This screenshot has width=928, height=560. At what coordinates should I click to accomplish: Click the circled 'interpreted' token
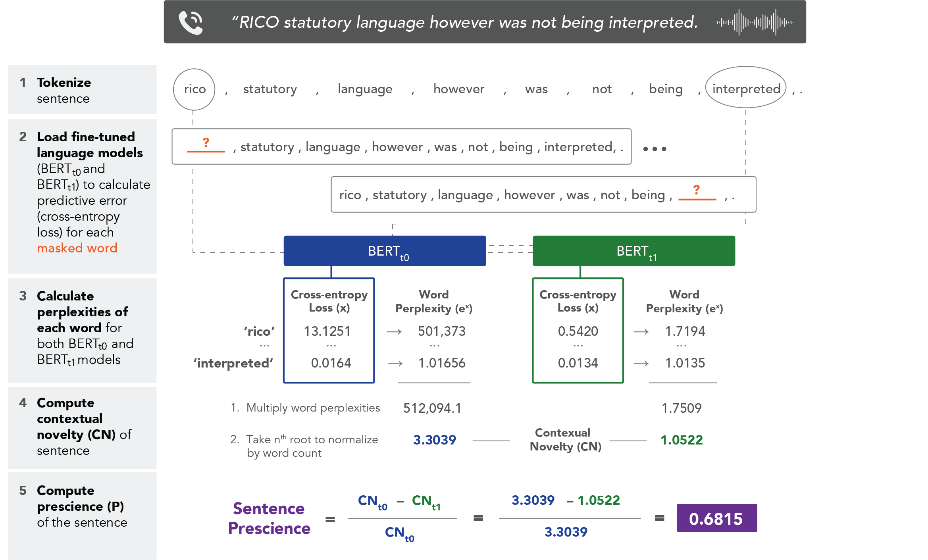click(x=746, y=89)
